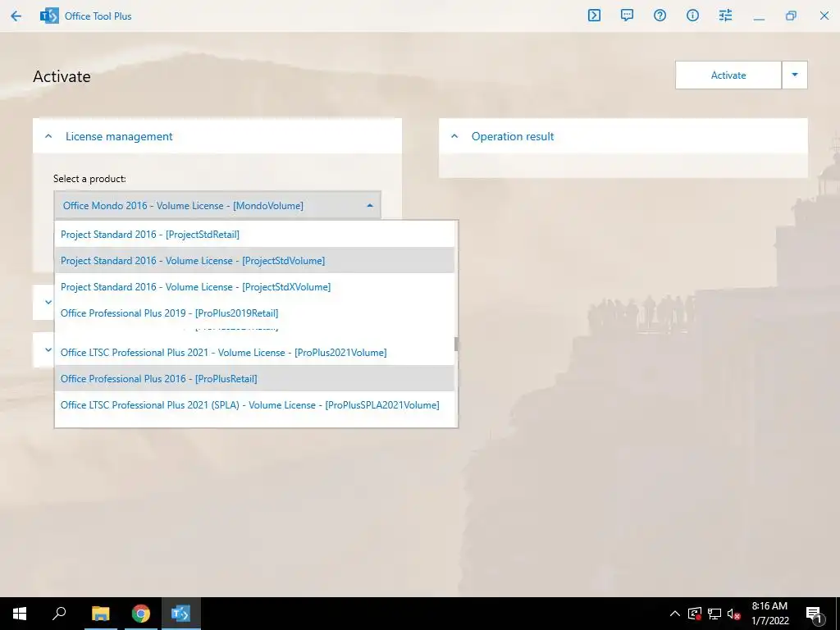
Task: Select Office LTSC Professional Plus 2021 [ProPlus2021Volume]
Action: [x=254, y=353]
